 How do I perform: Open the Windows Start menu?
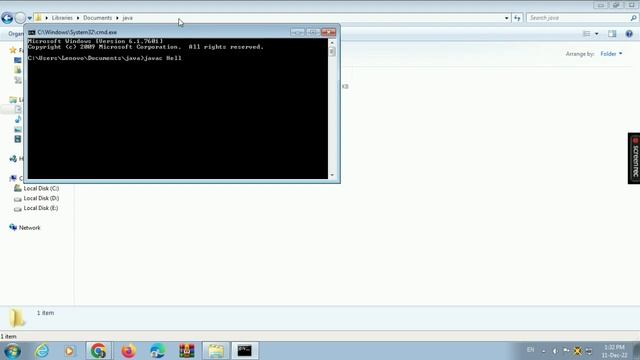(12, 351)
